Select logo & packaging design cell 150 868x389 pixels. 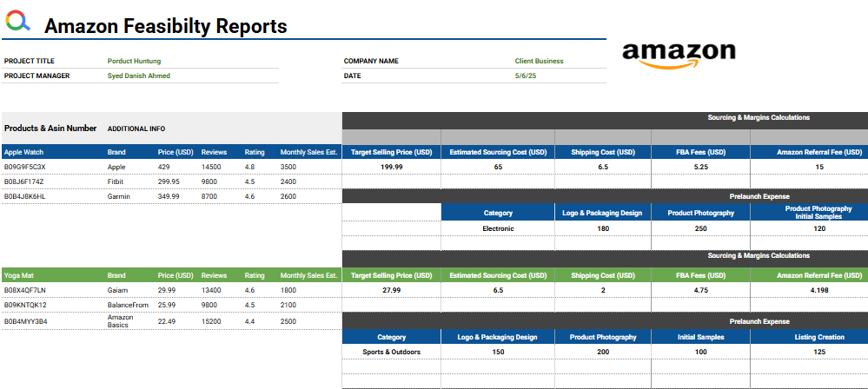[x=498, y=352]
